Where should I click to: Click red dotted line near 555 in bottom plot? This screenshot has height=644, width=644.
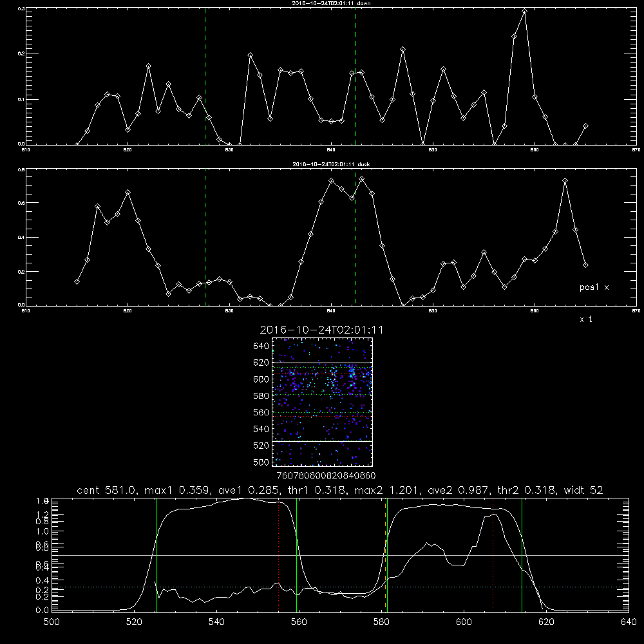pyautogui.click(x=278, y=554)
